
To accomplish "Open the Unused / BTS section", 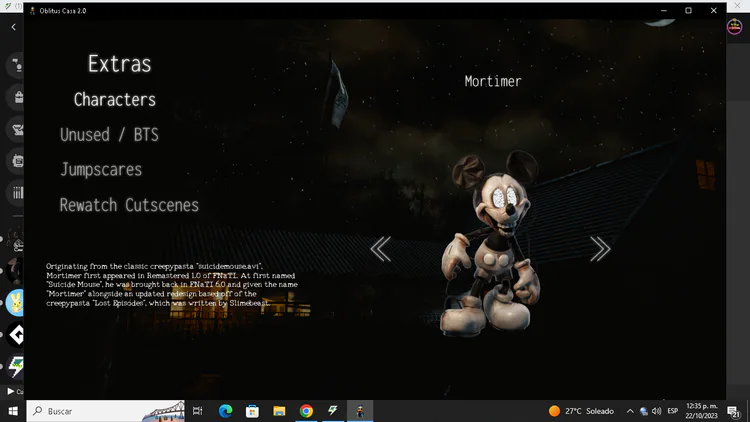I will click(109, 135).
